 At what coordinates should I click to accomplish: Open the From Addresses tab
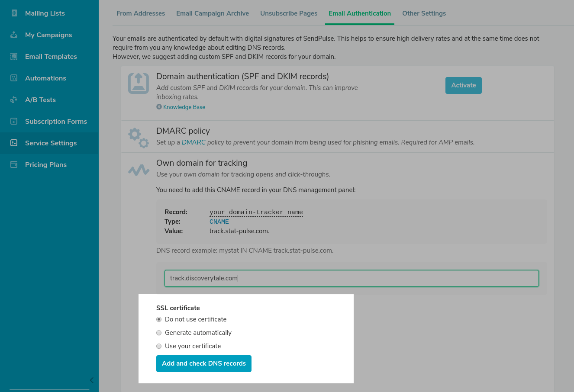click(x=141, y=13)
